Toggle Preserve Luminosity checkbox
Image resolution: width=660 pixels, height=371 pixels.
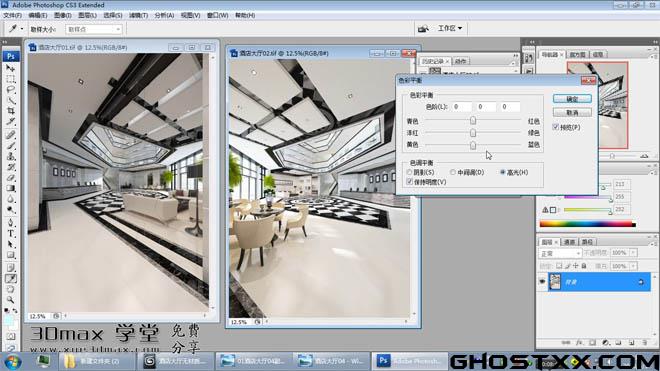tap(410, 182)
